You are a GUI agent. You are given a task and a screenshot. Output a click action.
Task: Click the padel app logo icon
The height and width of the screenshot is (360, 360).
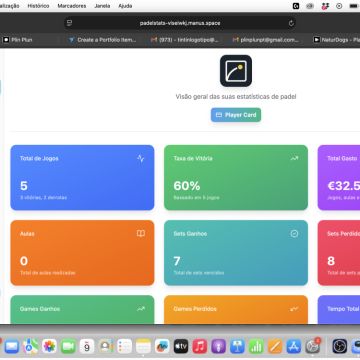(x=236, y=71)
